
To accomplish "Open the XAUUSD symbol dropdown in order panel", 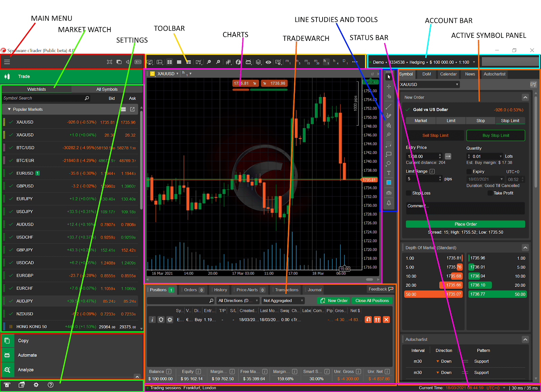I will (x=429, y=84).
